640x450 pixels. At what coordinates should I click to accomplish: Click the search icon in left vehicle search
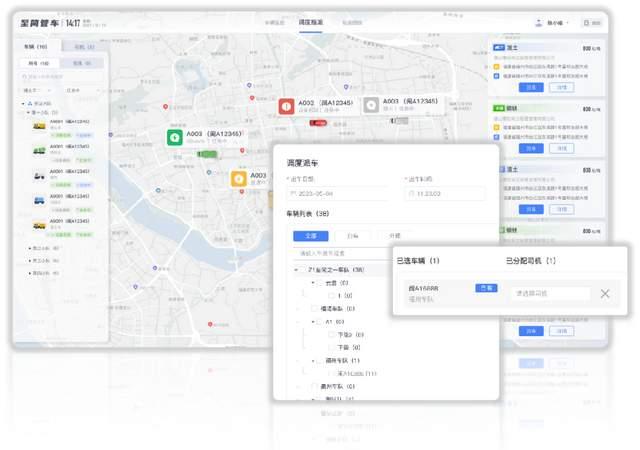[x=24, y=76]
